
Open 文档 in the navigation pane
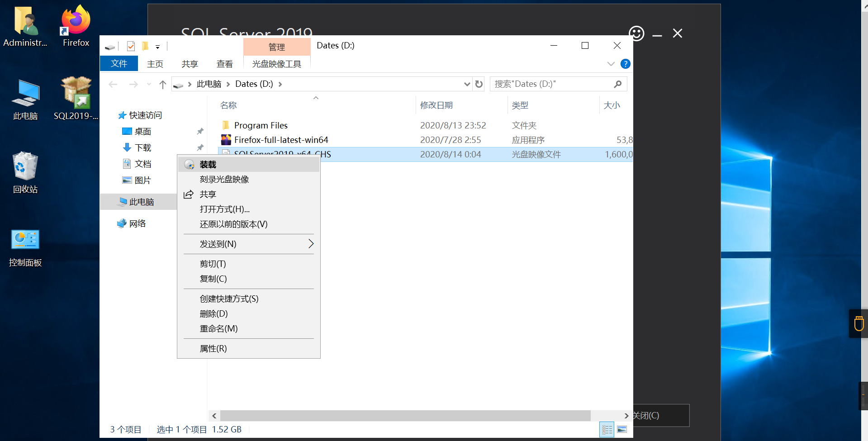(143, 164)
